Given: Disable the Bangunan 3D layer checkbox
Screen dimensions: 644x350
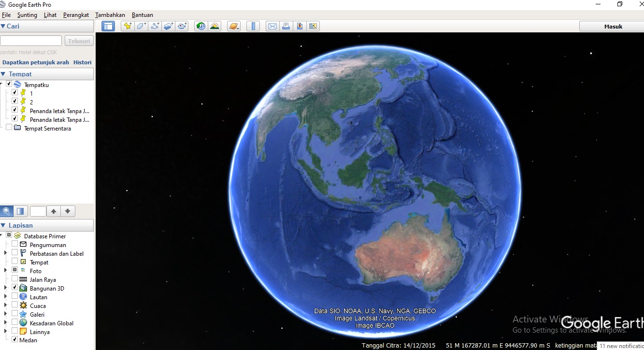Looking at the screenshot, I should [x=14, y=288].
